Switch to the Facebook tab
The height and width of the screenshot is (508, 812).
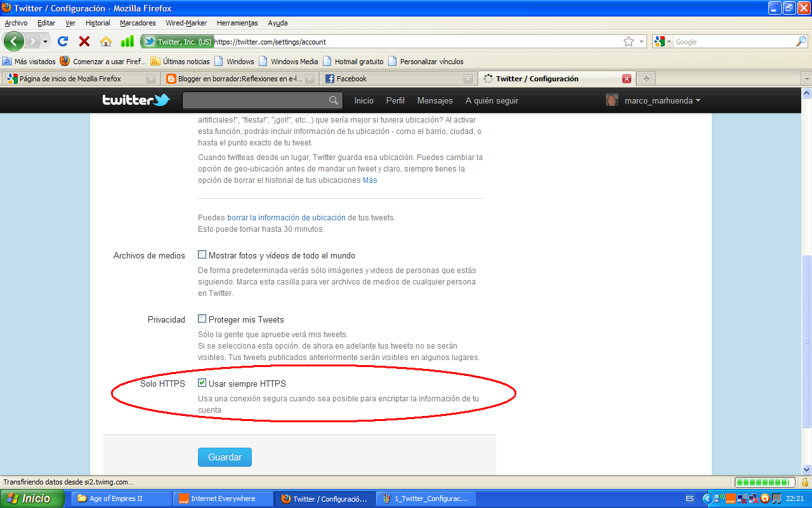[398, 79]
